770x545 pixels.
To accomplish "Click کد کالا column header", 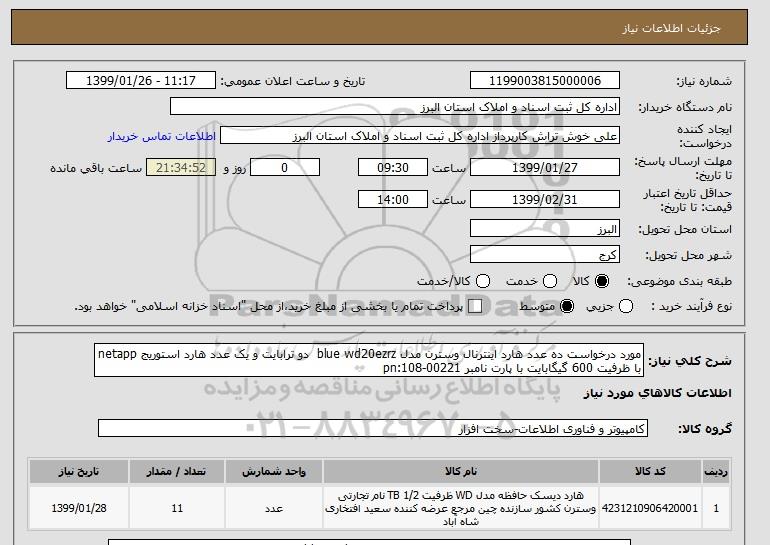I will 650,471.
